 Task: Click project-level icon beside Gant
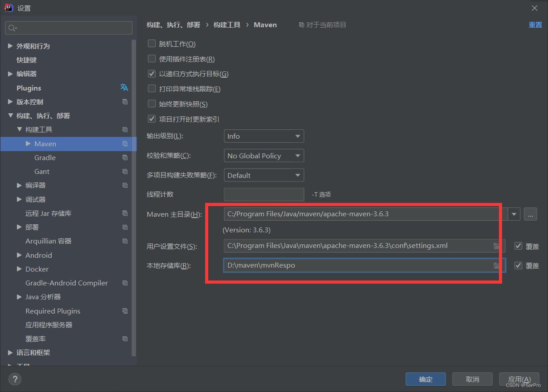pyautogui.click(x=125, y=171)
